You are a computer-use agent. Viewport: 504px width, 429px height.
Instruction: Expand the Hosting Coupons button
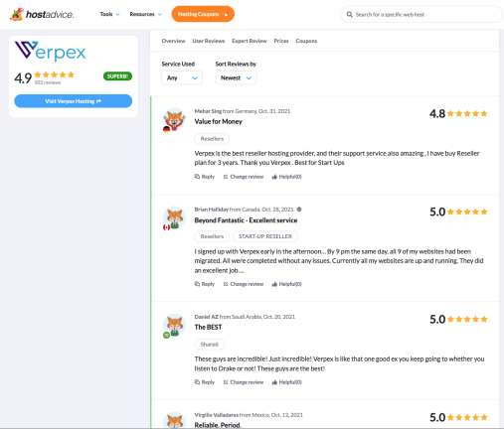coord(203,14)
